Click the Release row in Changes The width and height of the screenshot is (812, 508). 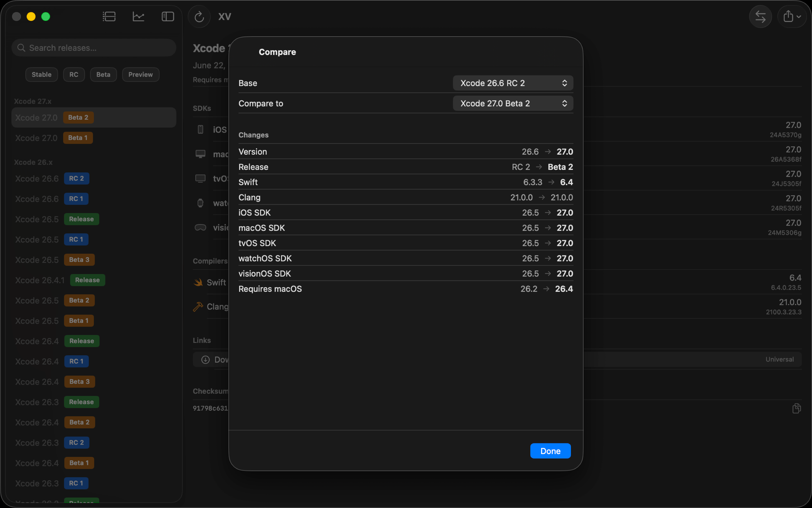(x=406, y=167)
